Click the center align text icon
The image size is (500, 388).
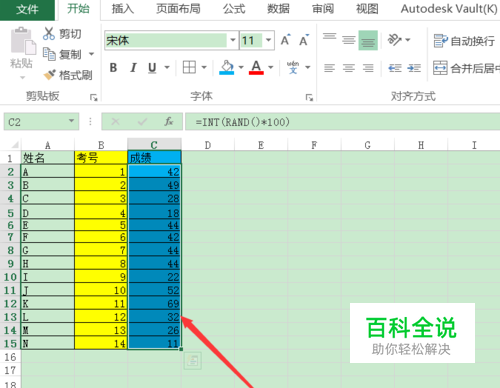(349, 68)
